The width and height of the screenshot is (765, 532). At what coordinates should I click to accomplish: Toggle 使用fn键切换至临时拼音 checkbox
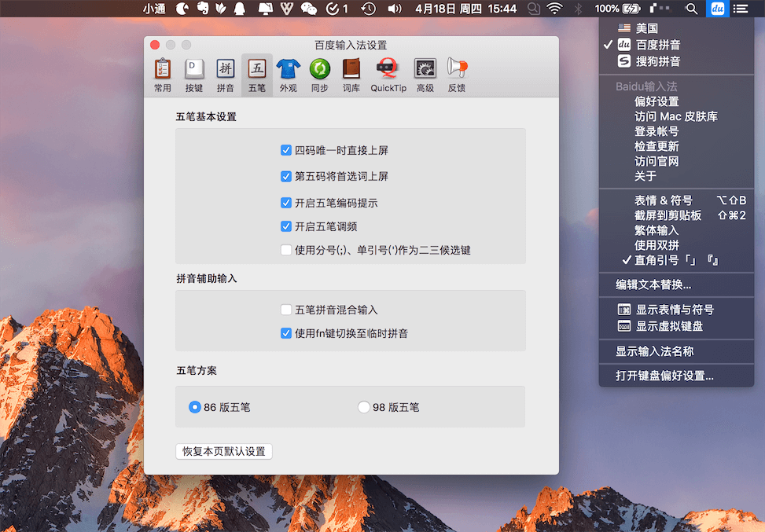[286, 333]
